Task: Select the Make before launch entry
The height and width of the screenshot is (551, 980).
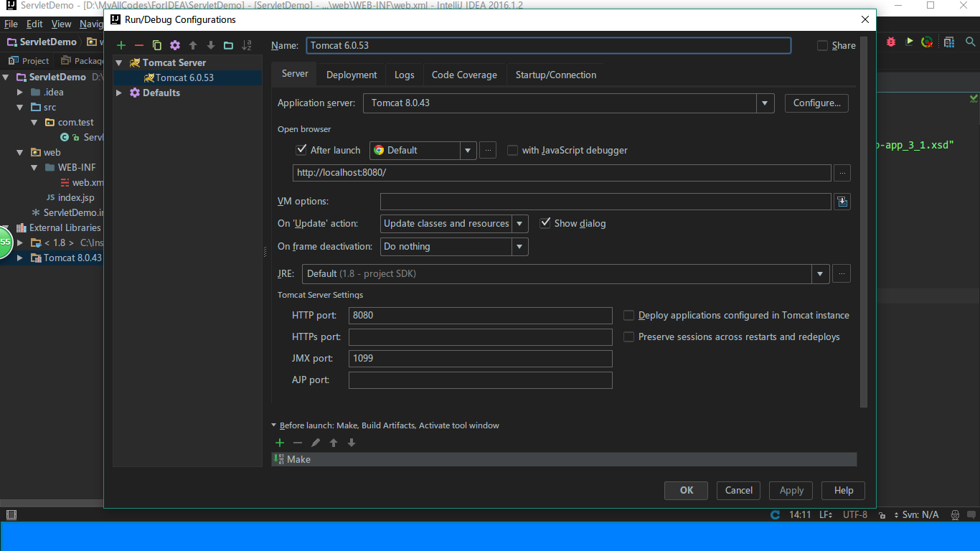Action: click(564, 459)
